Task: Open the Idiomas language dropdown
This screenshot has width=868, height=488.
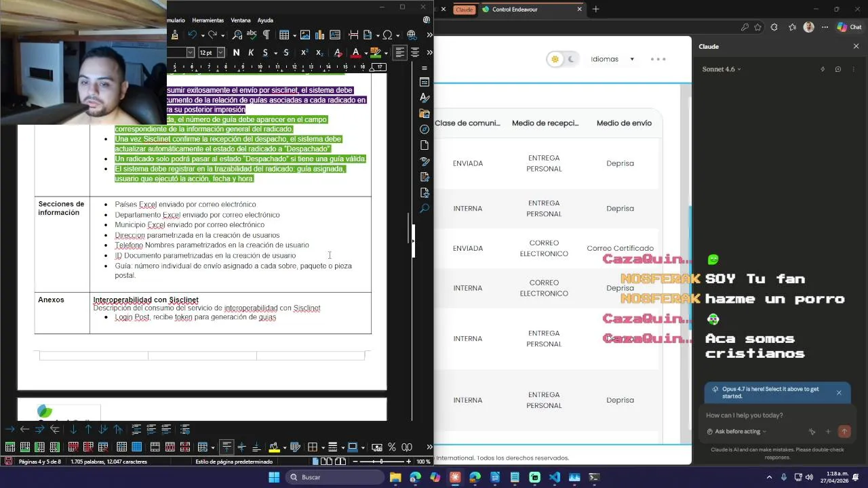Action: pos(612,59)
